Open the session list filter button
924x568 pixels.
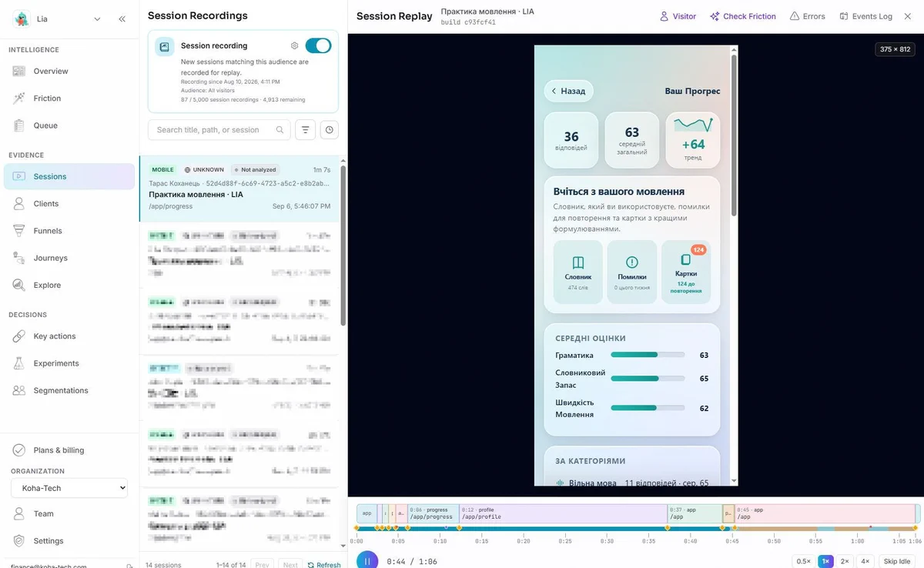(x=305, y=130)
